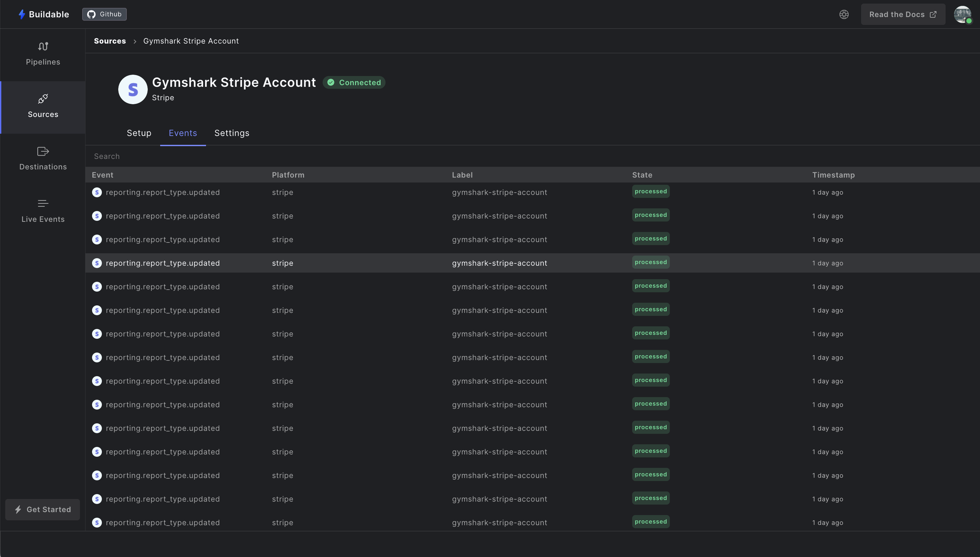Open the user avatar menu
980x557 pixels.
pos(962,14)
